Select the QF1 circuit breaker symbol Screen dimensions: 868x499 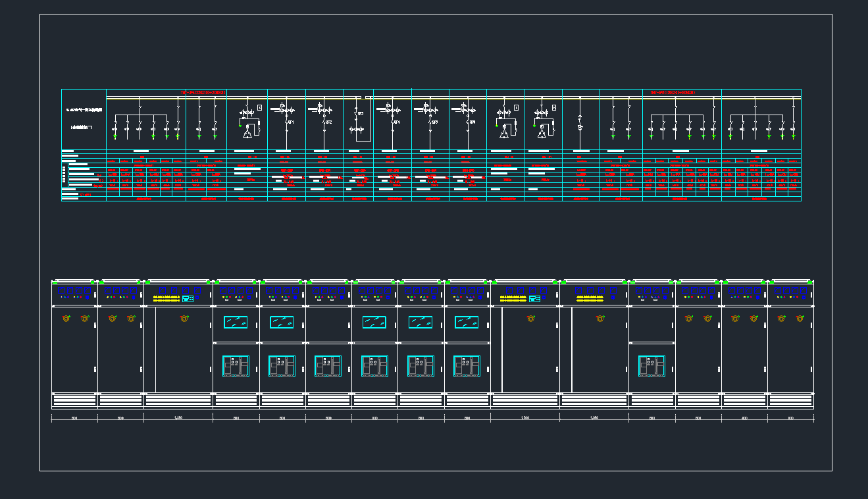(288, 122)
